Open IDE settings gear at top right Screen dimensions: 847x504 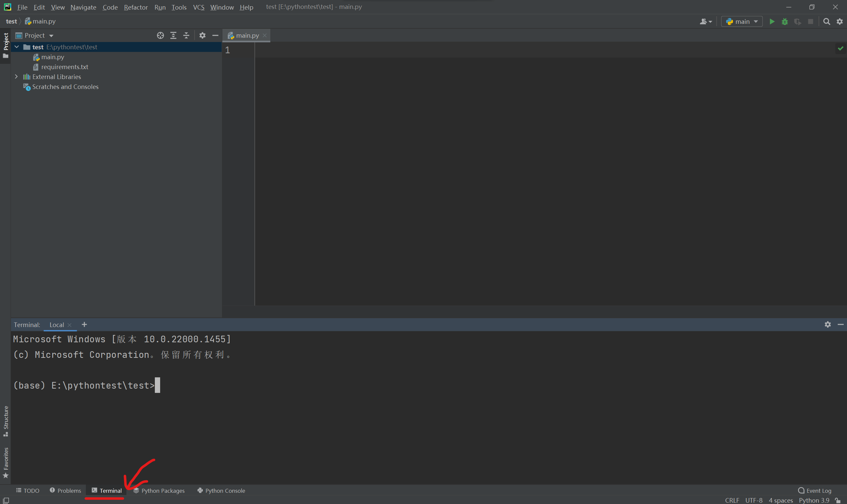click(x=840, y=22)
